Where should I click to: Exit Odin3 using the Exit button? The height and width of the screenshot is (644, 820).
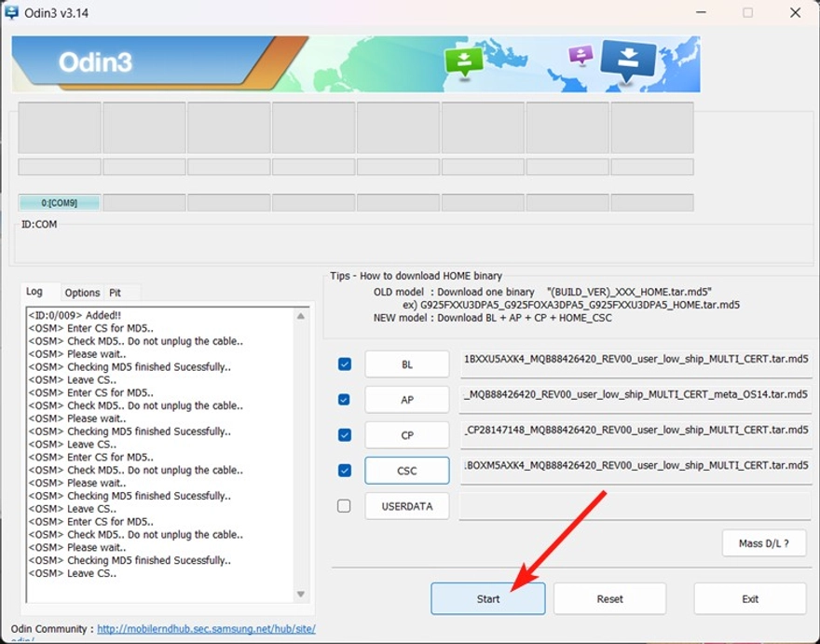749,598
